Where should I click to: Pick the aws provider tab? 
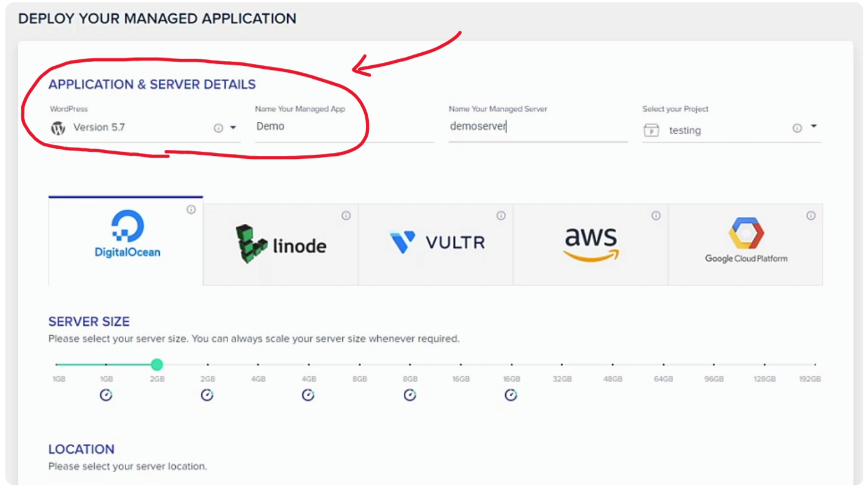coord(591,244)
